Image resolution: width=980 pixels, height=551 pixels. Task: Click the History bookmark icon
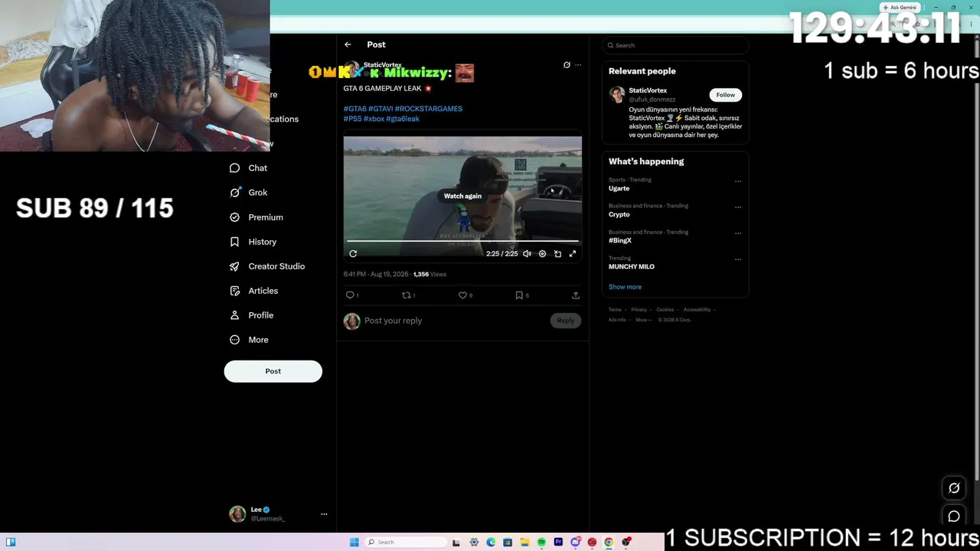[235, 242]
